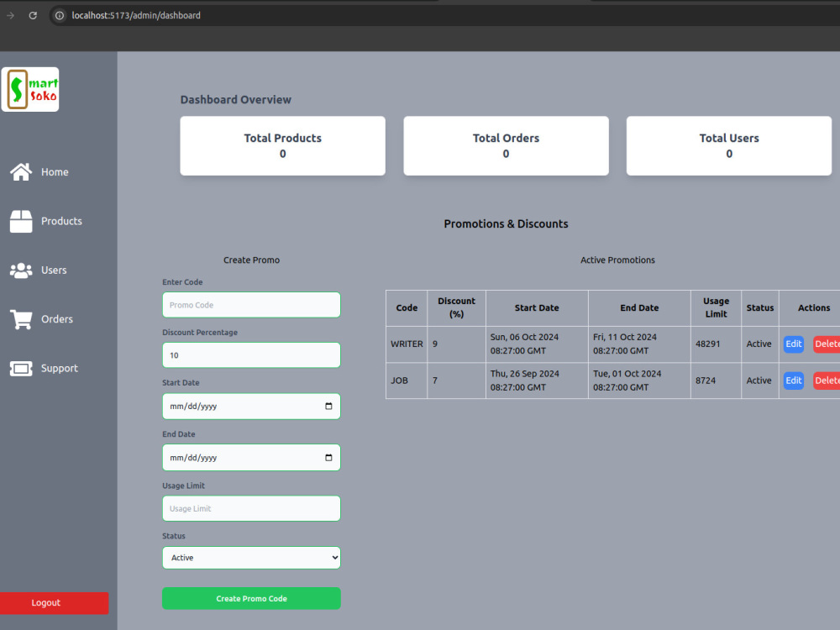Click the End Date column header

click(639, 308)
